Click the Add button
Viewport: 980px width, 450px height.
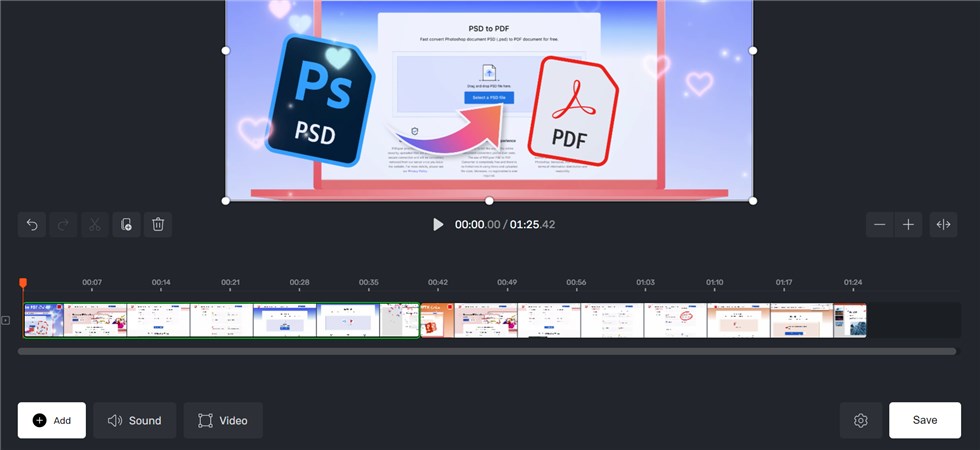[x=52, y=421]
